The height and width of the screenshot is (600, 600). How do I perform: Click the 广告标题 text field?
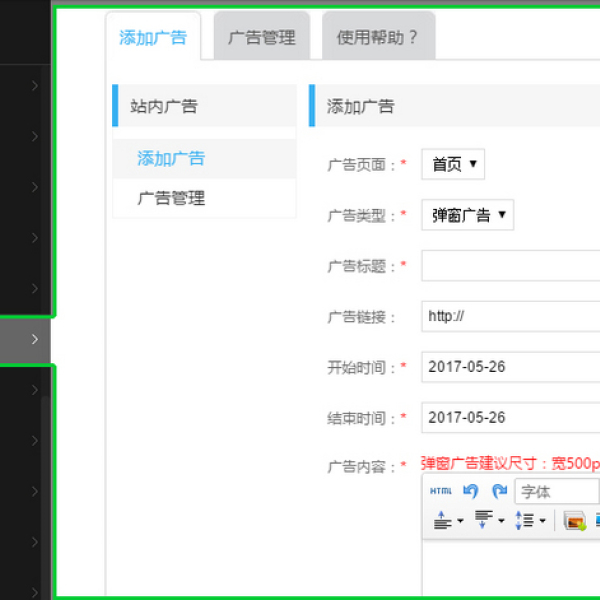click(510, 266)
